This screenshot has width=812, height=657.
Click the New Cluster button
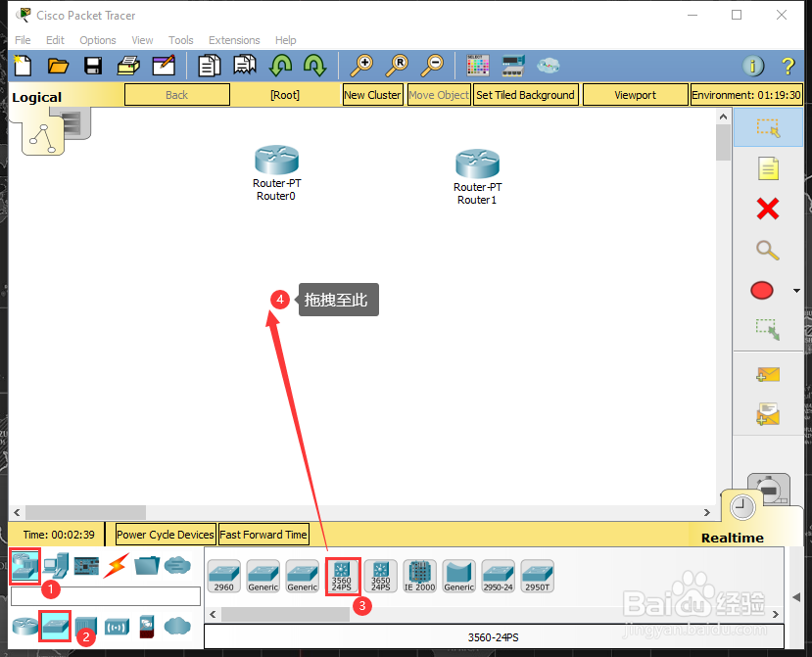click(372, 95)
